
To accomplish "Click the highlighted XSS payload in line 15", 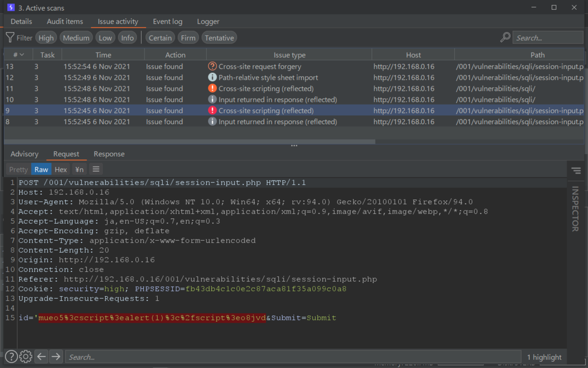I will pos(152,318).
